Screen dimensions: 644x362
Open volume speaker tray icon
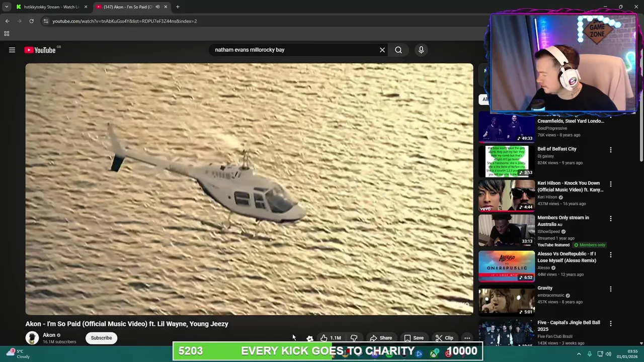(608, 354)
